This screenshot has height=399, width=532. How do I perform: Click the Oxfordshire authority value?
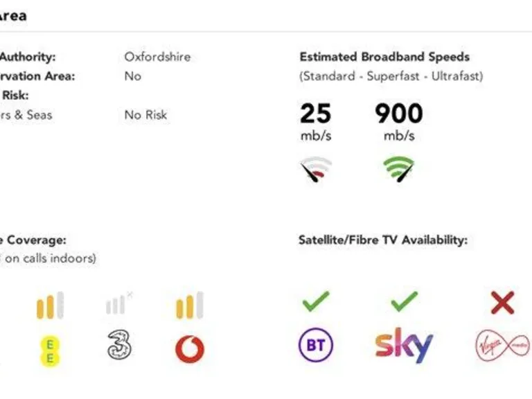(x=157, y=57)
